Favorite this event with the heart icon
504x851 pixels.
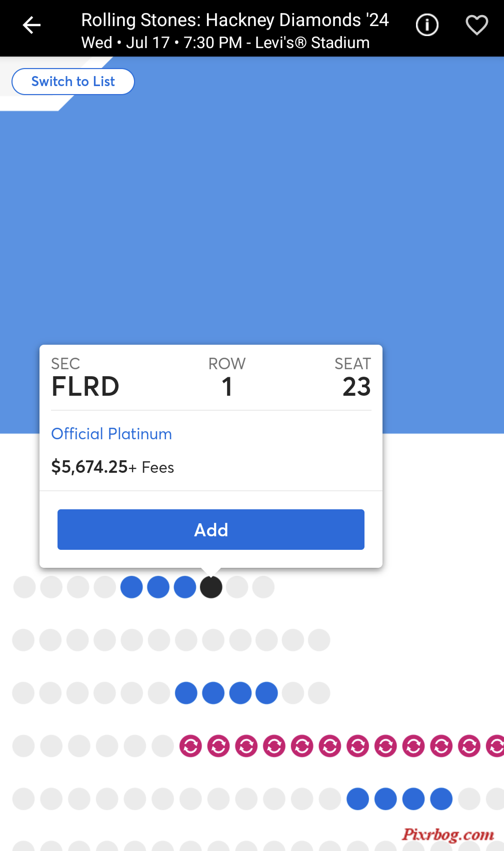(x=476, y=25)
